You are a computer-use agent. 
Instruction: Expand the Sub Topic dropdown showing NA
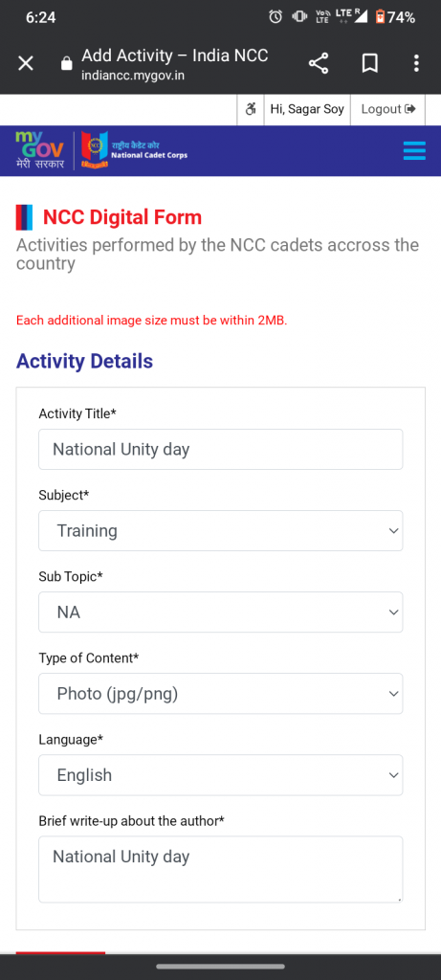pyautogui.click(x=220, y=612)
